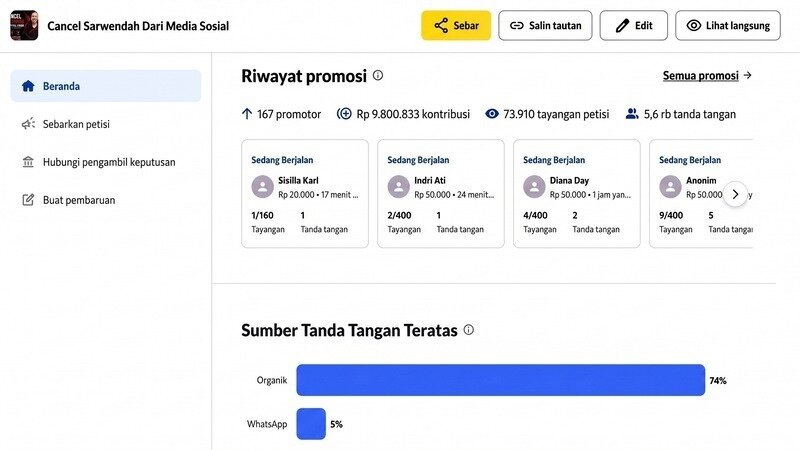This screenshot has height=450, width=800.
Task: Click the arrow next to Semua promosi
Action: [x=747, y=76]
